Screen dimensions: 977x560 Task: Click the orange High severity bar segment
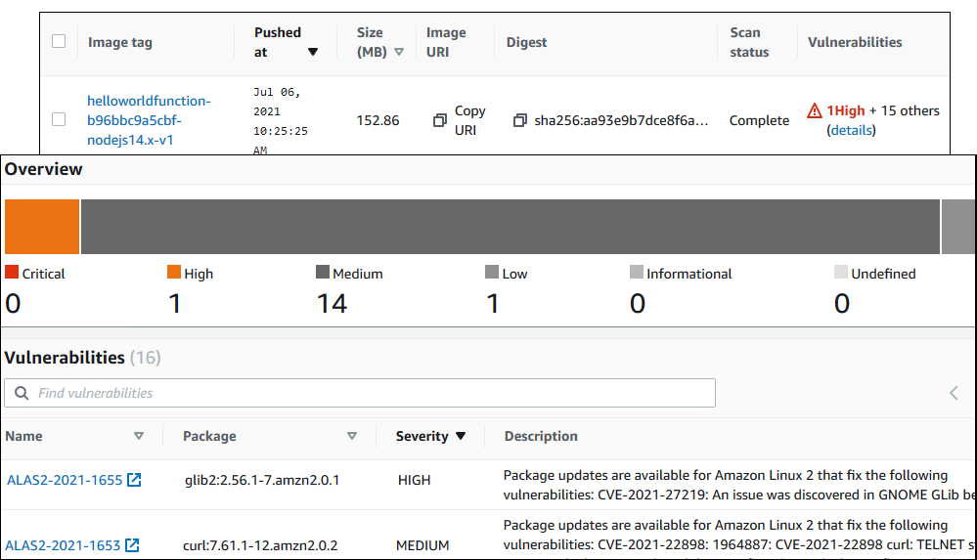pos(42,227)
